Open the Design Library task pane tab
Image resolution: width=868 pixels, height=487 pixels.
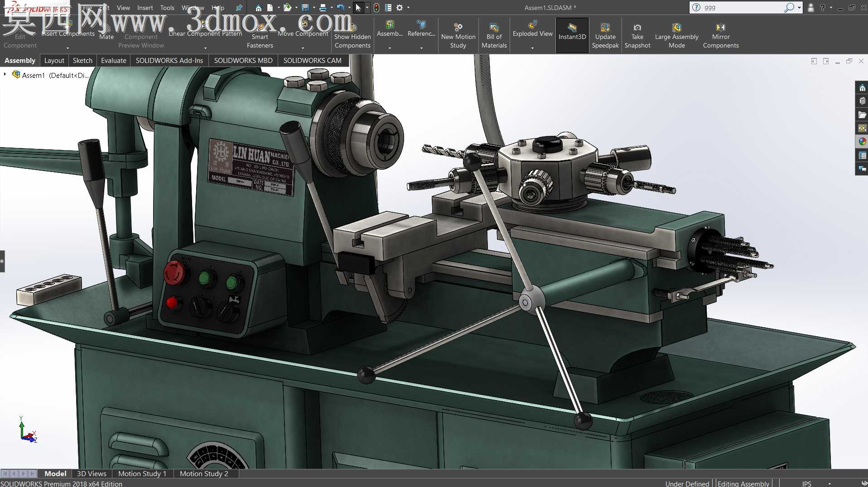[862, 101]
